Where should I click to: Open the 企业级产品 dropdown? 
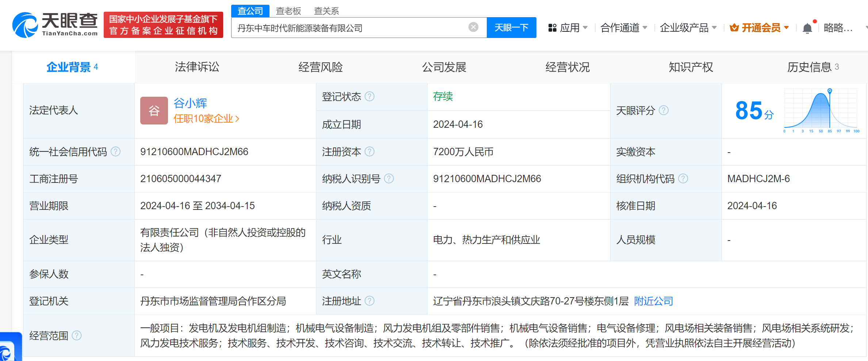tap(688, 28)
